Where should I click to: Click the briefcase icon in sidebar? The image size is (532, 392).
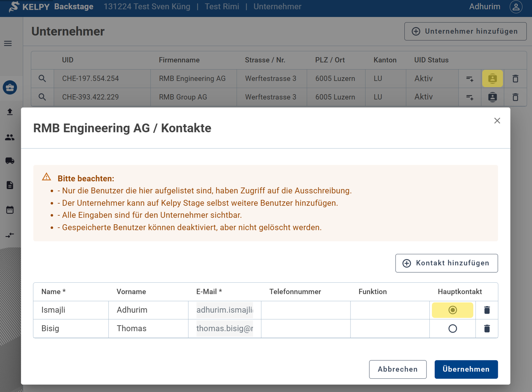(x=10, y=87)
